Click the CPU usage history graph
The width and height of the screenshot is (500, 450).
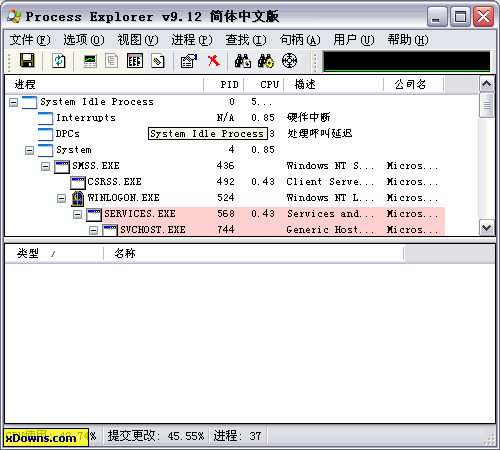(407, 61)
